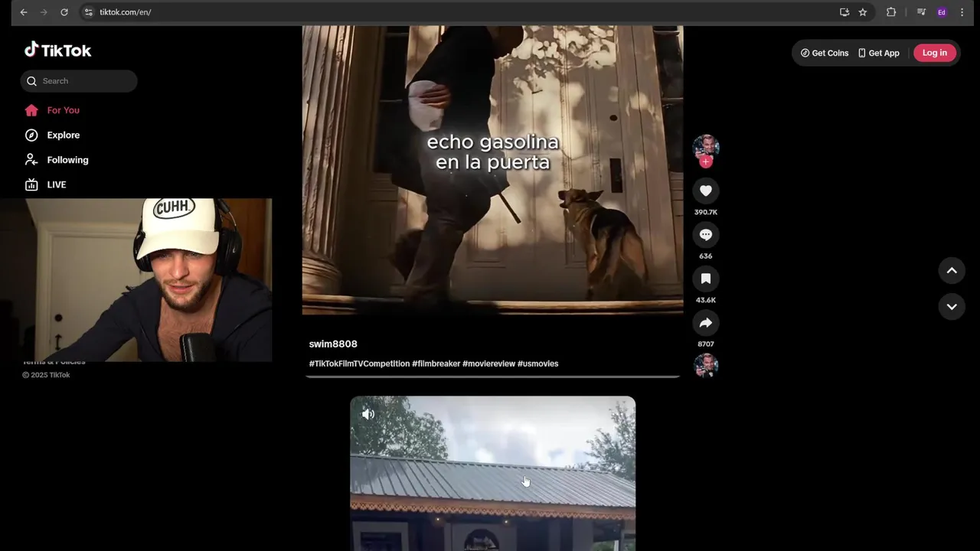
Task: Click hashtag #filmbreaker
Action: point(436,364)
